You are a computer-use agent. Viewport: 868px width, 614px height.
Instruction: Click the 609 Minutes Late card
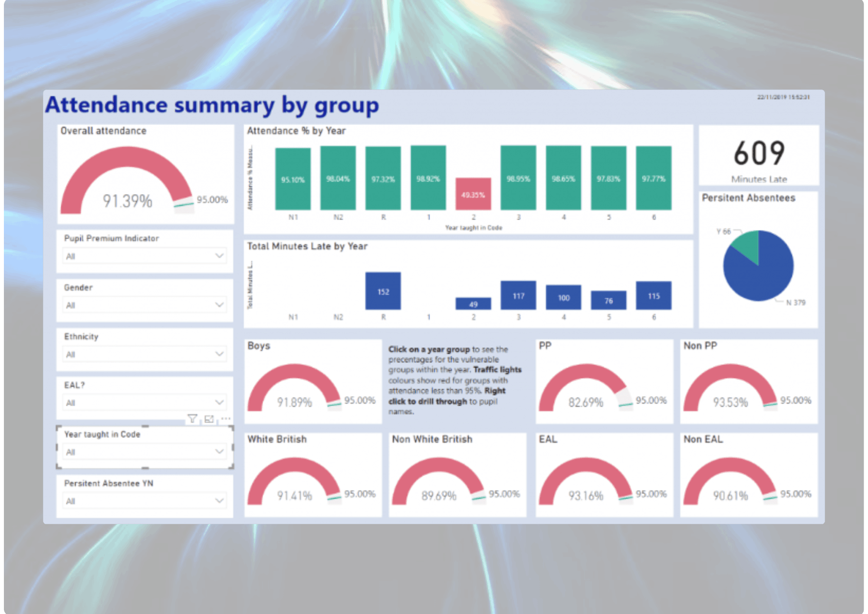(x=759, y=155)
